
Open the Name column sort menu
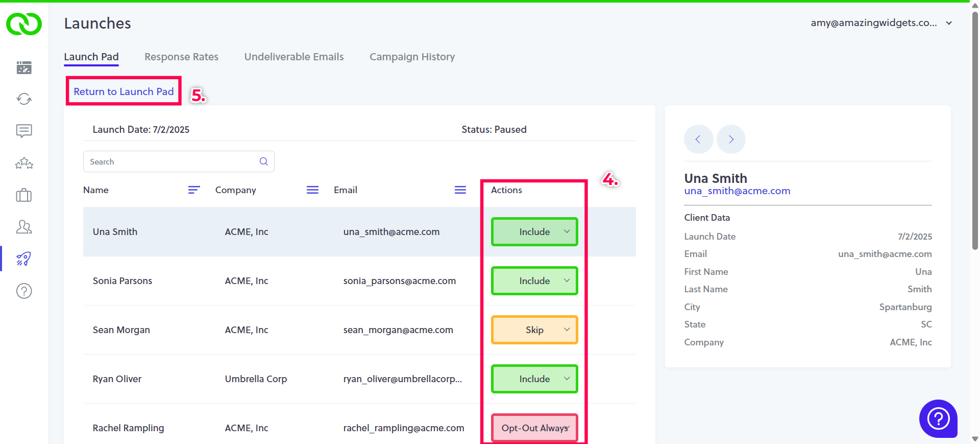(x=193, y=190)
